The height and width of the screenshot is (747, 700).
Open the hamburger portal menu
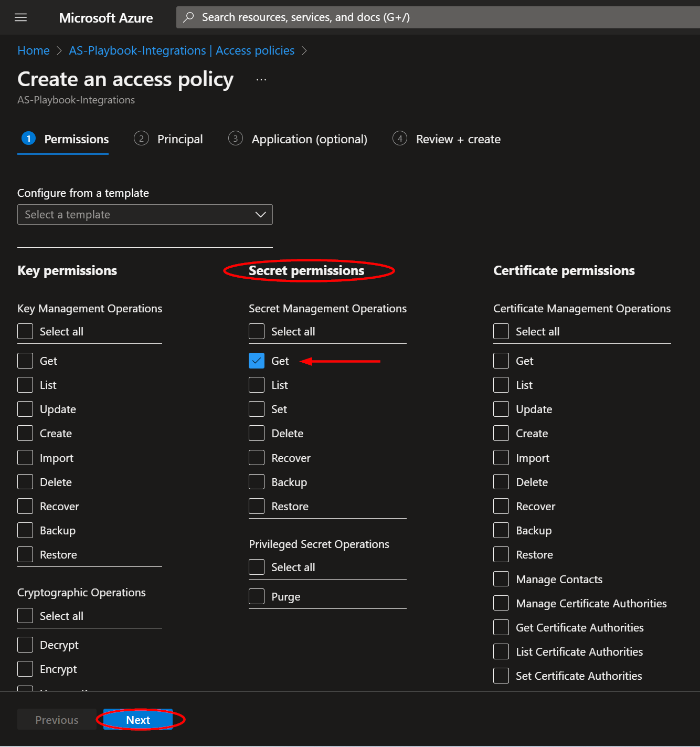[20, 17]
